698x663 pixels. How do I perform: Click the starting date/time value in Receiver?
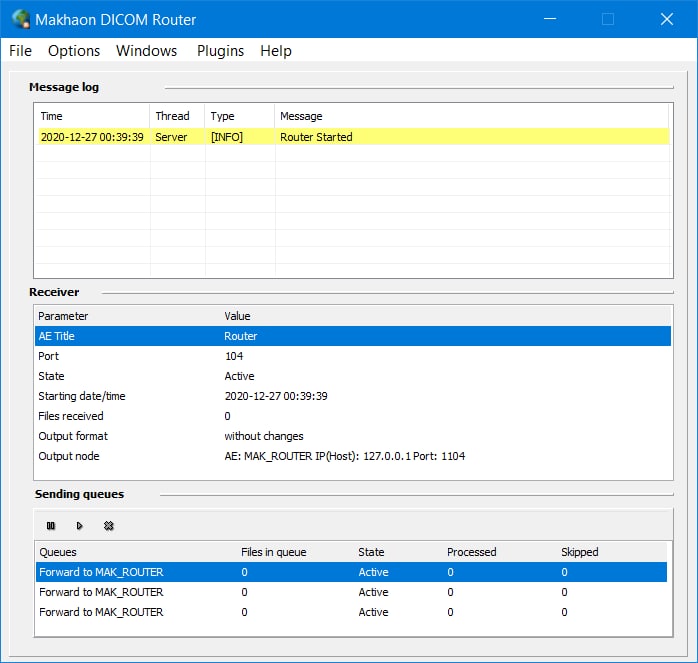pos(276,396)
